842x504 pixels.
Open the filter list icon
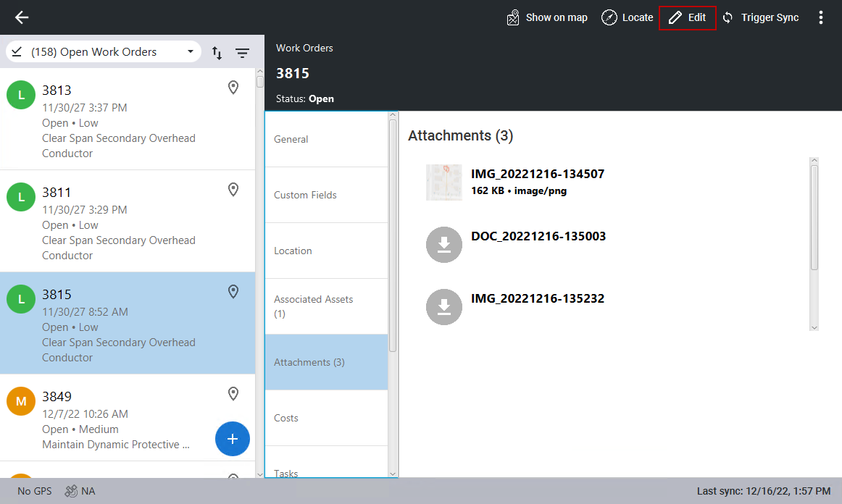click(x=242, y=53)
